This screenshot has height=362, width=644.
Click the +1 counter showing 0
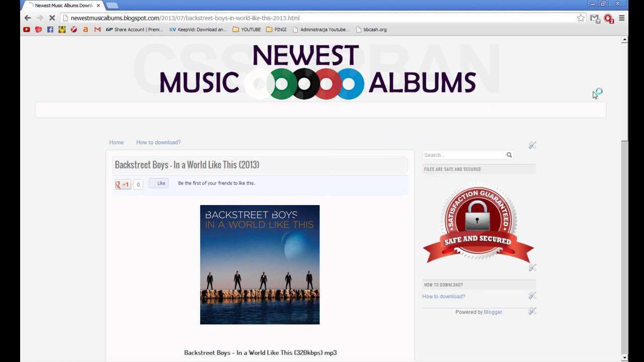tap(138, 185)
